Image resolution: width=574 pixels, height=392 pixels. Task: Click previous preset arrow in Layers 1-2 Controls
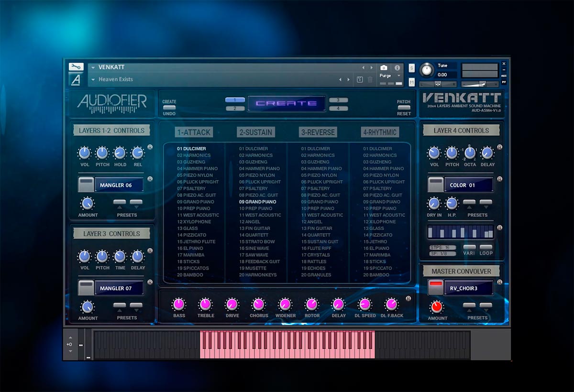point(120,203)
